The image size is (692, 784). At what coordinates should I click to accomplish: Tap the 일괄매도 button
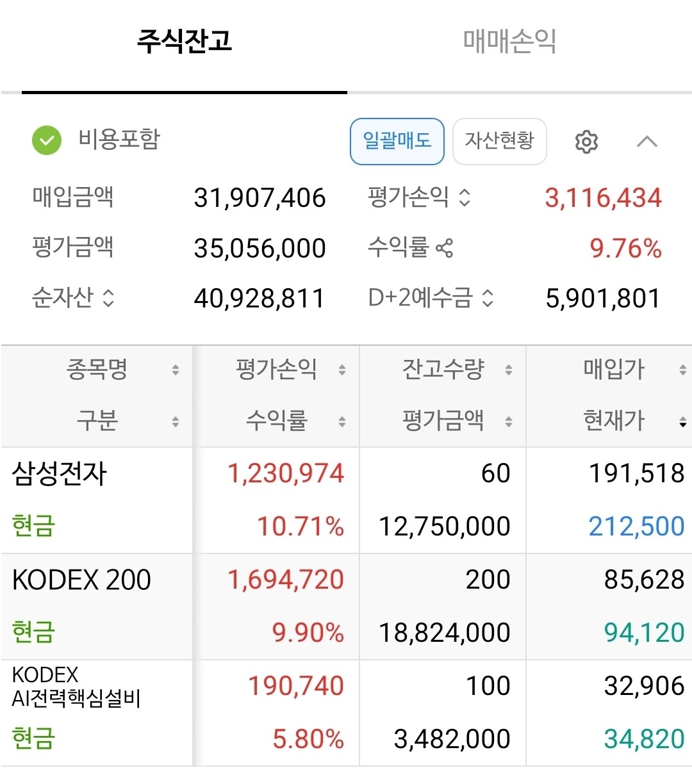pyautogui.click(x=397, y=142)
